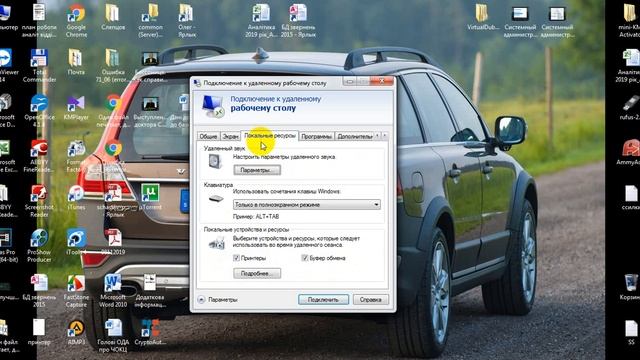The width and height of the screenshot is (640, 360).
Task: Open the AmmyAdmin desktop icon
Action: (x=631, y=153)
